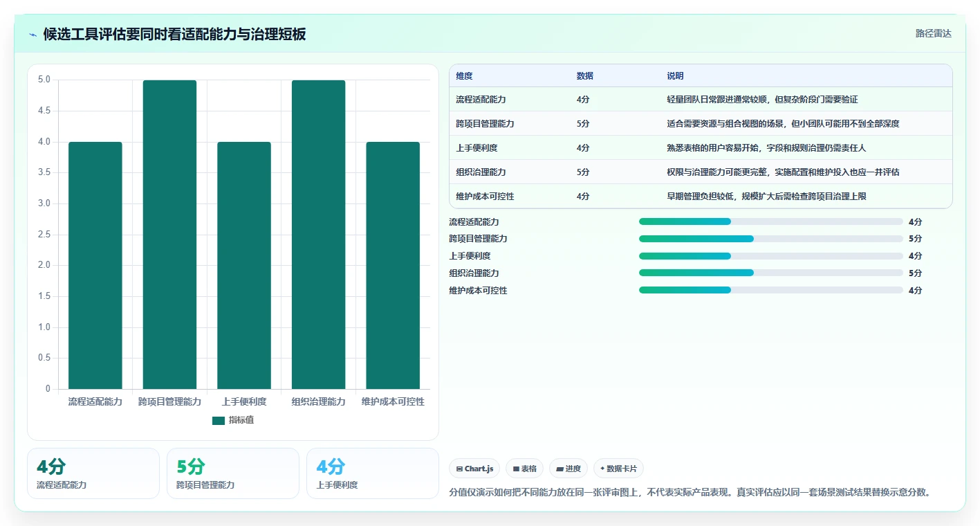Click the page title 候选工具评估要同时看适配能力与治理短板
The height and width of the screenshot is (526, 980).
pyautogui.click(x=174, y=35)
